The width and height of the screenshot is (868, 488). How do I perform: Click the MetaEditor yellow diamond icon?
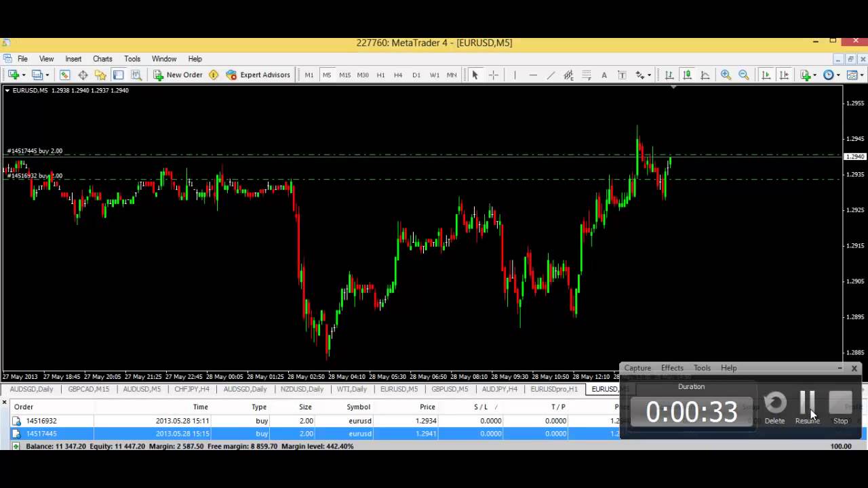[214, 75]
